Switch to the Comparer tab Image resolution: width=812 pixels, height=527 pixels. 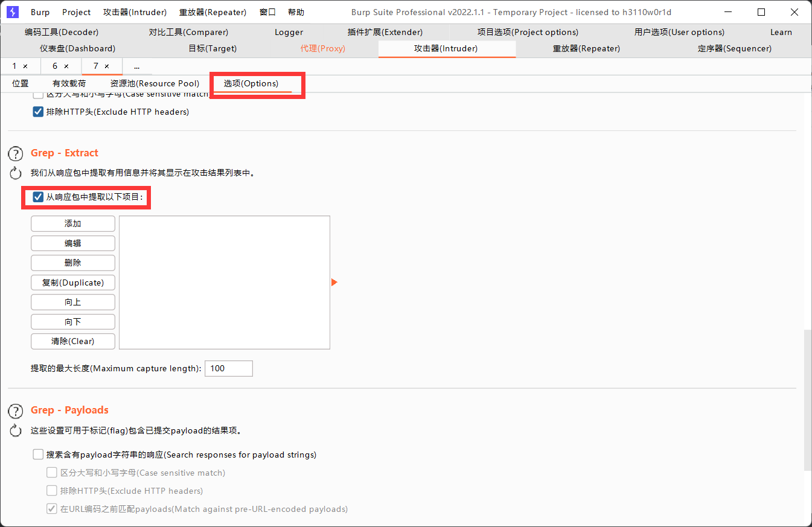pos(188,33)
